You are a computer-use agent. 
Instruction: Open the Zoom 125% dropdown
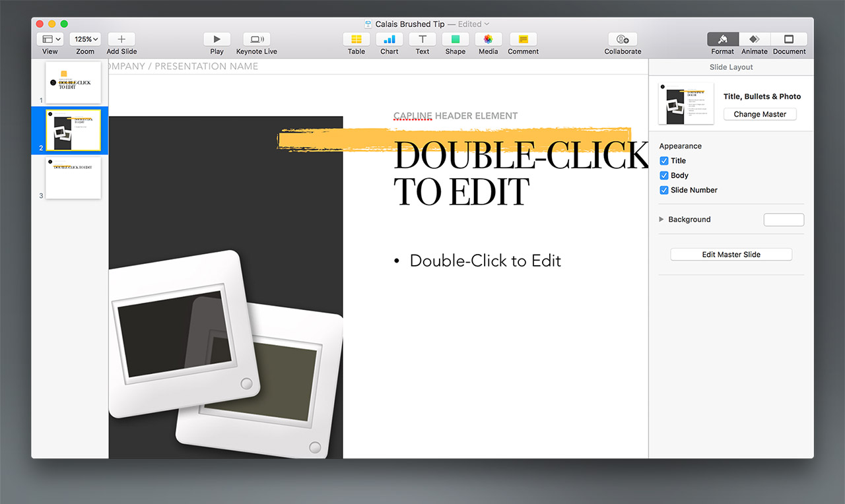[x=86, y=40]
